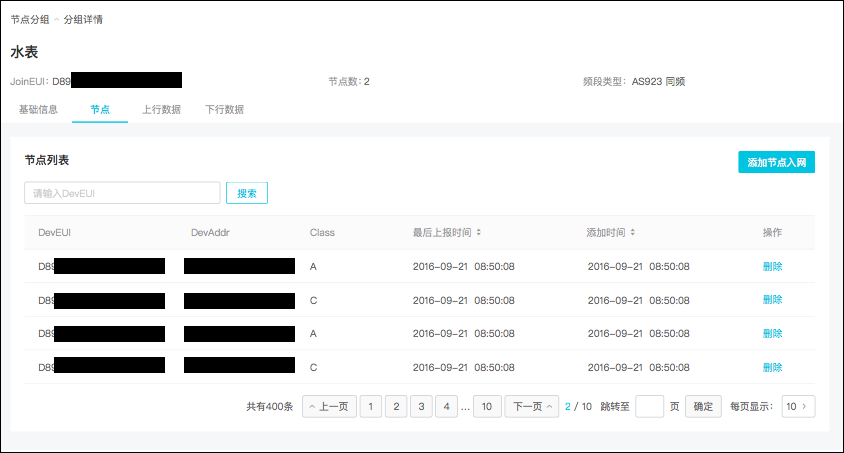
Task: Select the 节点 tab
Action: (100, 110)
